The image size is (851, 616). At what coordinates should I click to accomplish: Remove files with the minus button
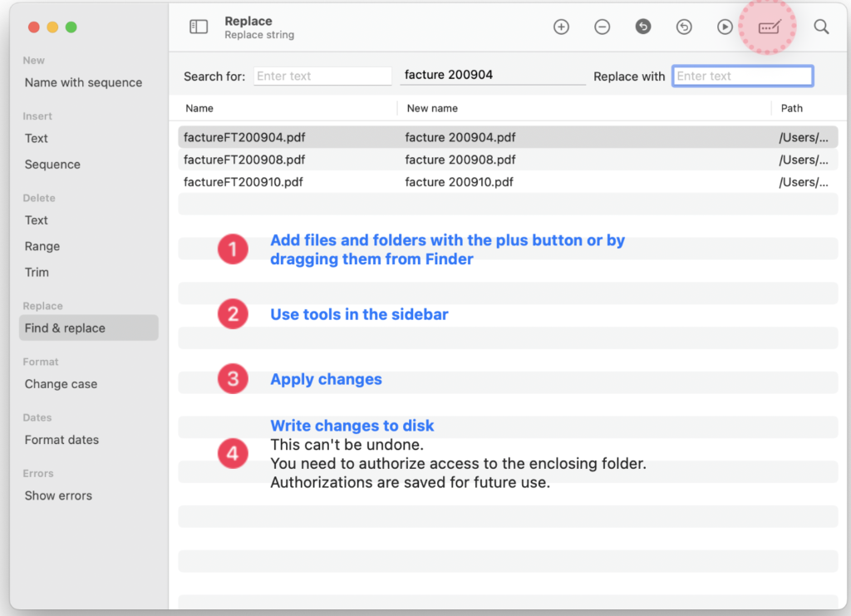(602, 27)
